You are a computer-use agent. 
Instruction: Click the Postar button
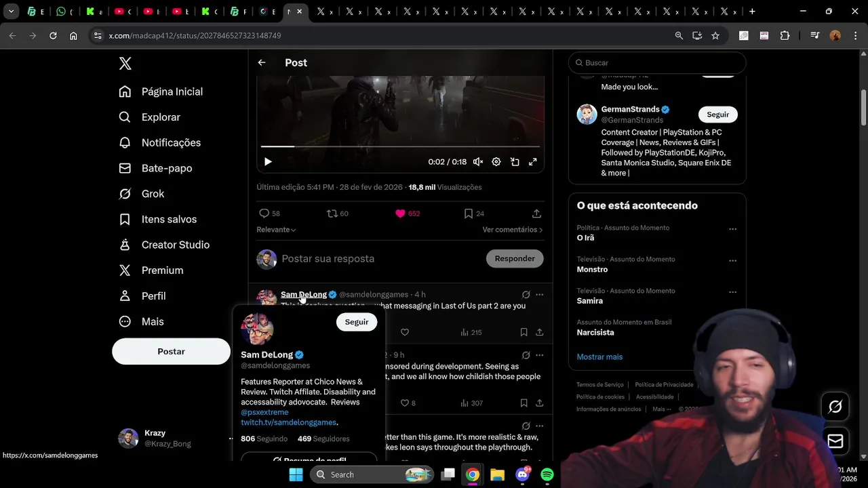click(171, 351)
